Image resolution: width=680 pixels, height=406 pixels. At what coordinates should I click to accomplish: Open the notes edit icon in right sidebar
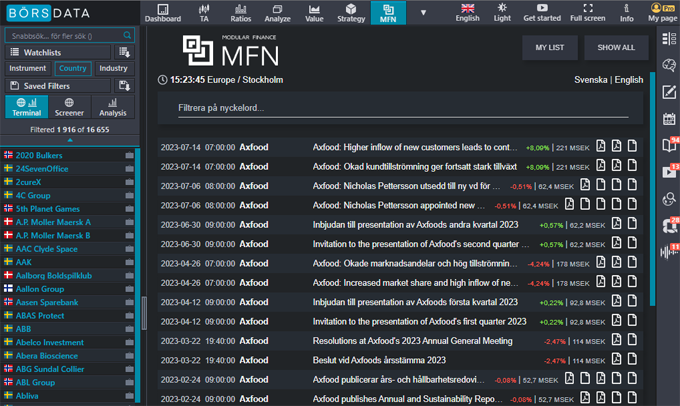point(669,92)
